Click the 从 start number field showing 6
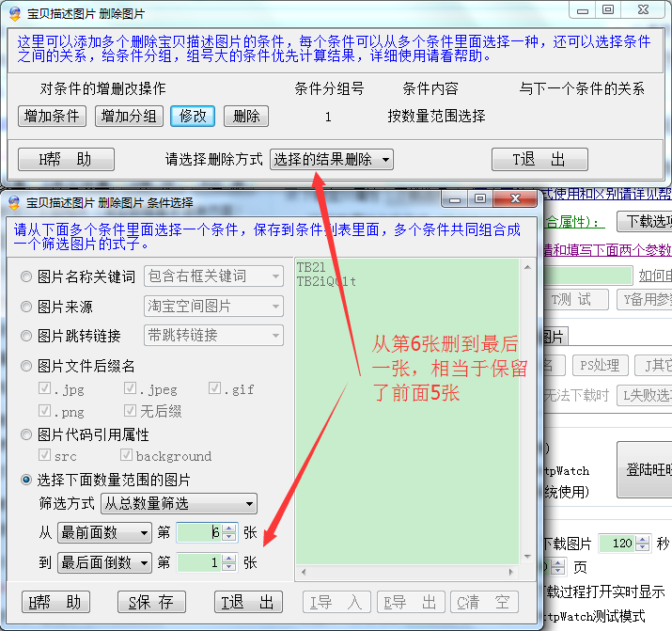Image resolution: width=672 pixels, height=631 pixels. 199,532
